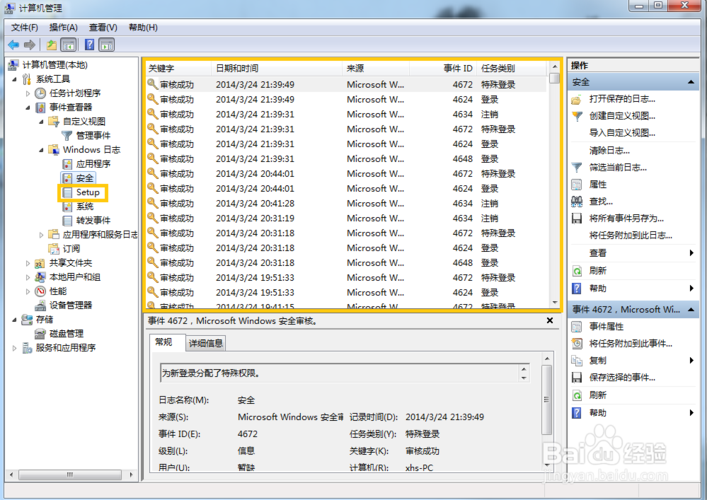Select 应用程序 log in tree
The height and width of the screenshot is (500, 707).
pos(93,164)
